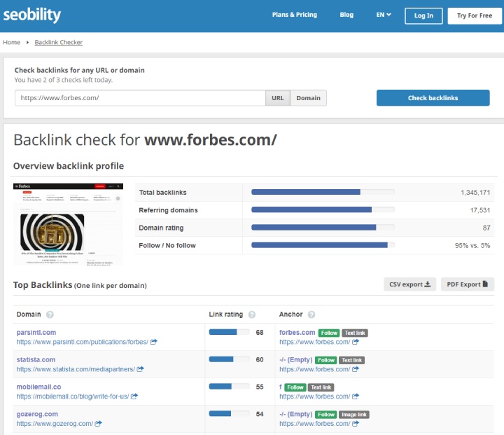The width and height of the screenshot is (504, 435).
Task: Open external link icon for statista.com URL
Action: (x=140, y=369)
